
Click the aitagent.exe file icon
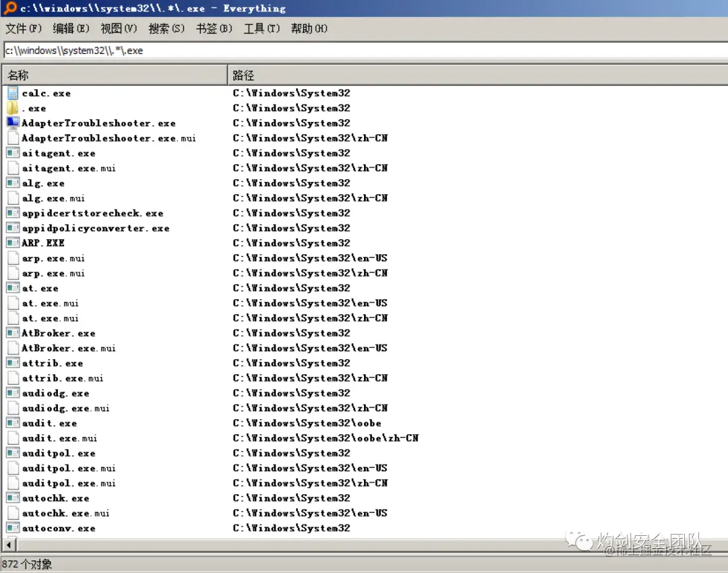[13, 153]
